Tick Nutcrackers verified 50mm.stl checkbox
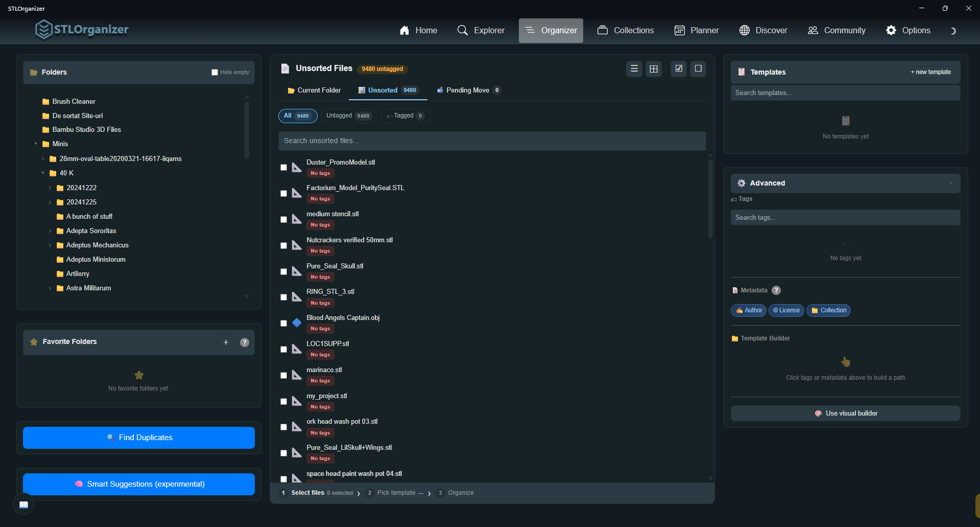Screen dimensions: 980x527 pyautogui.click(x=283, y=246)
